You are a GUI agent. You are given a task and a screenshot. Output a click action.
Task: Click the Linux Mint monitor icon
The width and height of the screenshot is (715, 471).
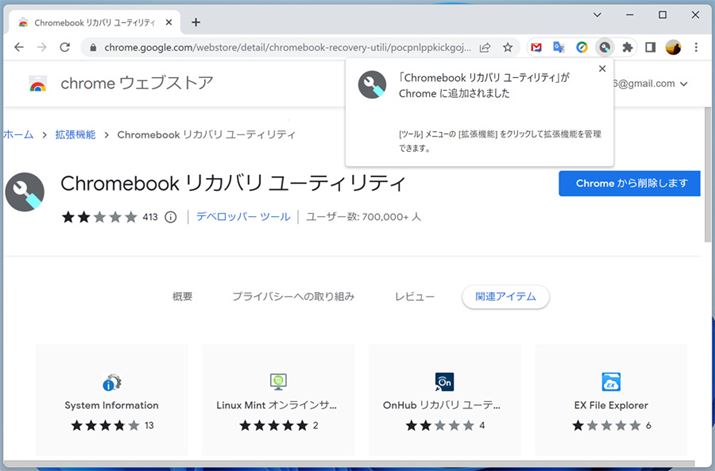(x=278, y=382)
